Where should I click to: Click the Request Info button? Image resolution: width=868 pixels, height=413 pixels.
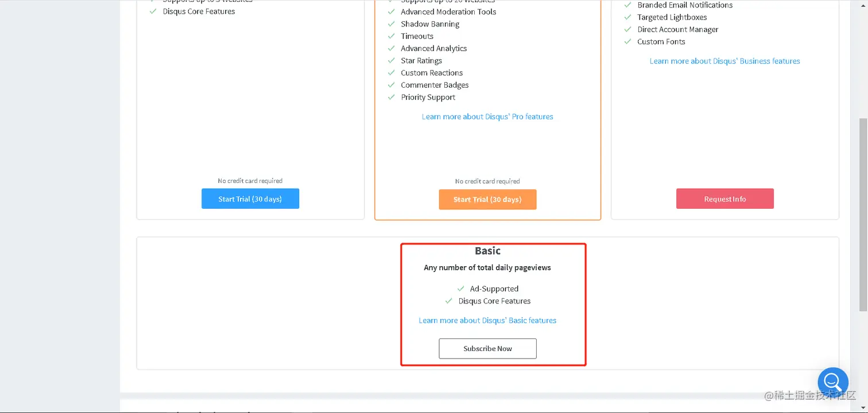click(725, 198)
